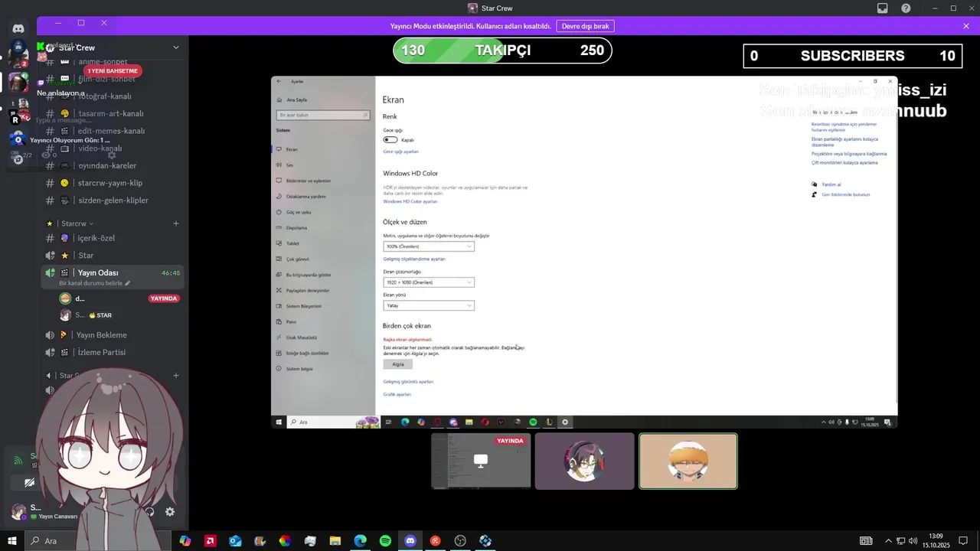This screenshot has width=980, height=551.
Task: Open Discord user settings gear
Action: point(170,512)
